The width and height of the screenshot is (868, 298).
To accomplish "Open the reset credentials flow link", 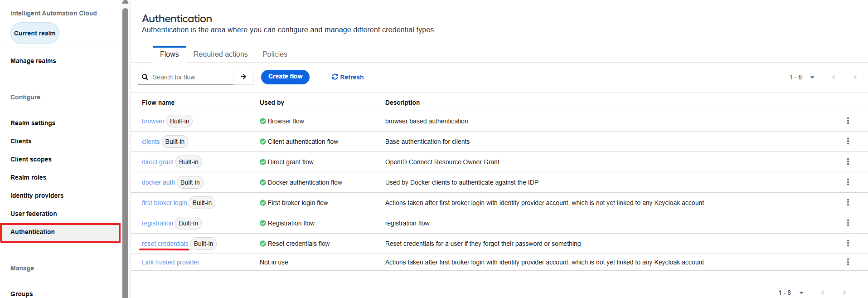I will click(x=165, y=244).
